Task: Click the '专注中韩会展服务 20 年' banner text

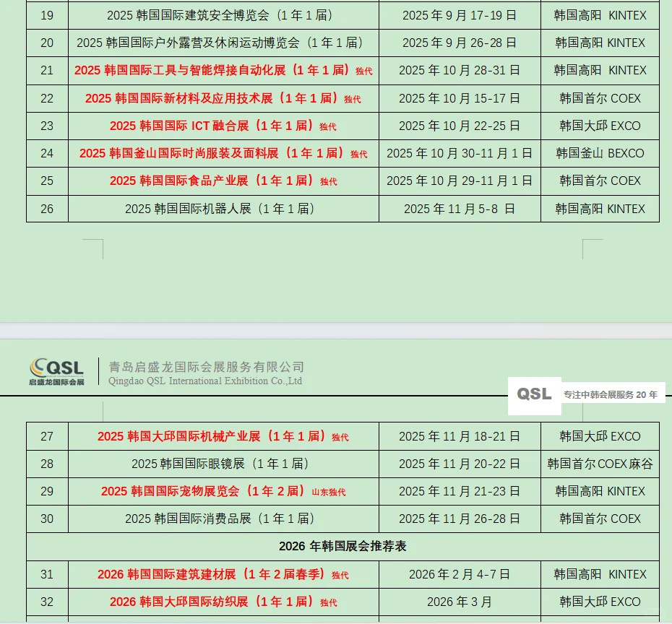Action: tap(611, 395)
